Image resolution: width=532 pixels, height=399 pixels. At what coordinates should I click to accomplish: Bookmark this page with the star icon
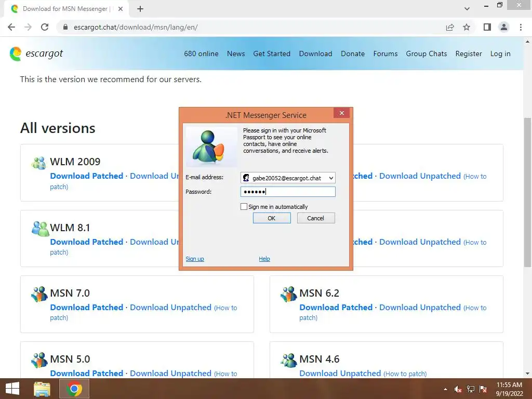[467, 27]
